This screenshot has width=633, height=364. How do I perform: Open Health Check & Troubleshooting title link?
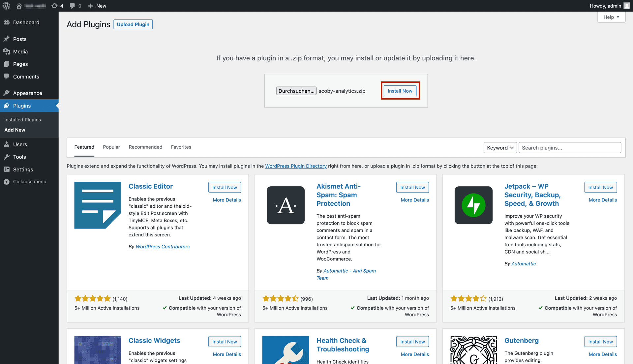point(343,345)
